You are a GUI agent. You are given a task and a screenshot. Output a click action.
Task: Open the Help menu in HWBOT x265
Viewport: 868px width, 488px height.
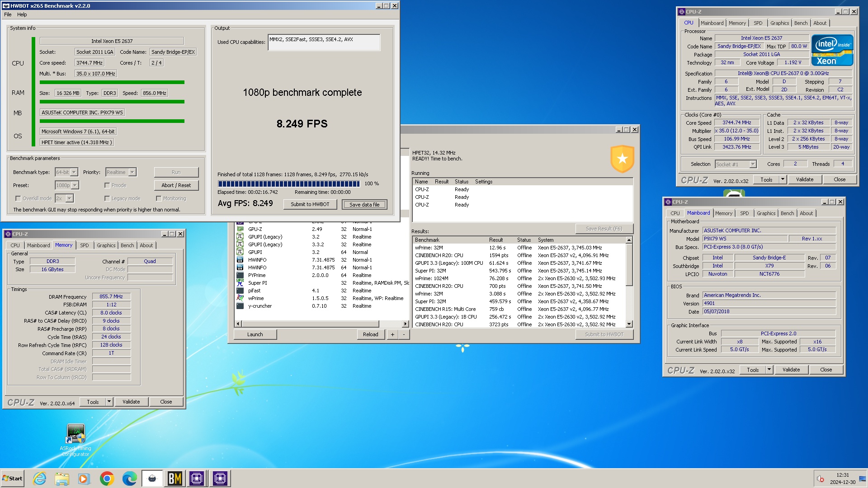click(x=22, y=14)
